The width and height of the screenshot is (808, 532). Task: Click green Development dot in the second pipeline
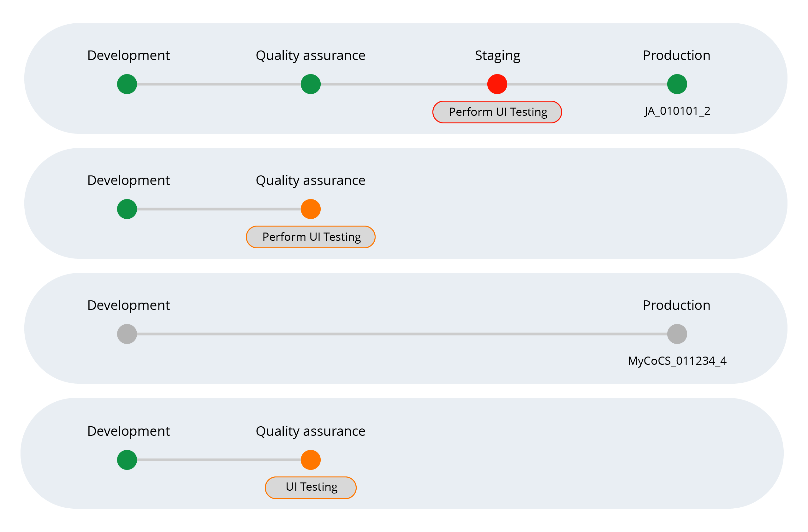click(127, 209)
